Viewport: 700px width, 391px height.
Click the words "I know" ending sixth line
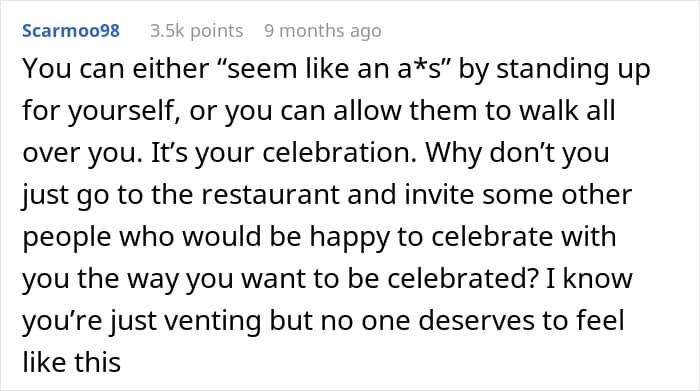588,279
